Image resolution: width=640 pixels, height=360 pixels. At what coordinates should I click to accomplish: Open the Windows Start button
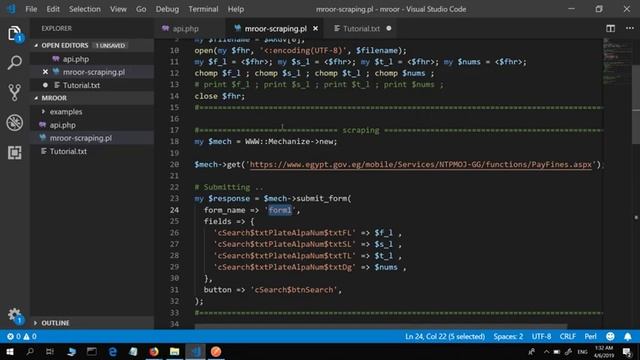coord(10,351)
